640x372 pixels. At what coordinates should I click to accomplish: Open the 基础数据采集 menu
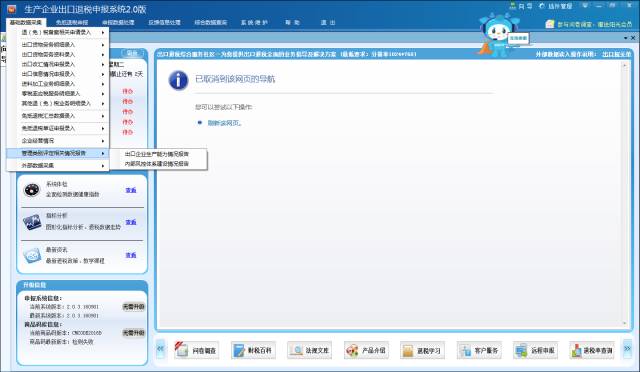pos(26,22)
